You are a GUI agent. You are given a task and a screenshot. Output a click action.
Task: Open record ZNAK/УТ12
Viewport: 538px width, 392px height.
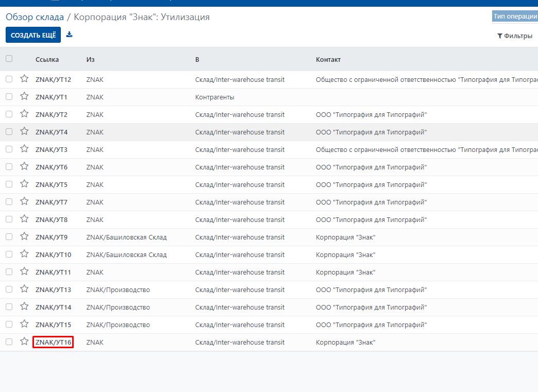point(53,79)
